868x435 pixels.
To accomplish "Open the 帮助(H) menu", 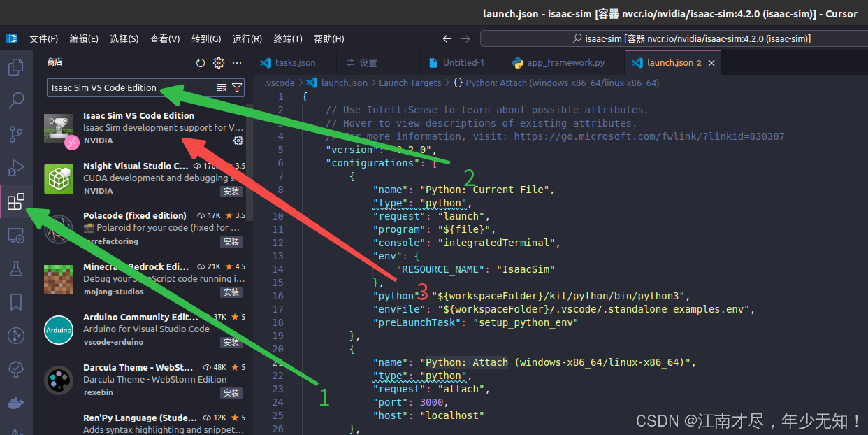I will 328,39.
